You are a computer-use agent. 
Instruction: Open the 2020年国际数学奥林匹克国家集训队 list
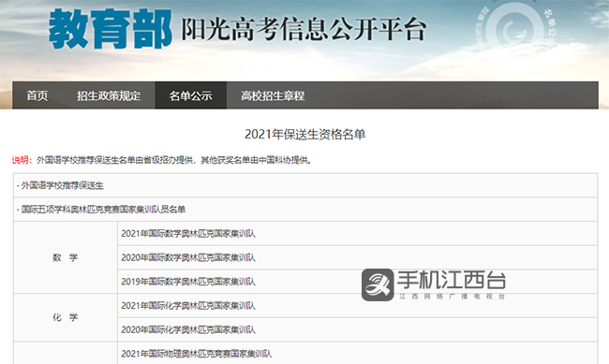[188, 257]
